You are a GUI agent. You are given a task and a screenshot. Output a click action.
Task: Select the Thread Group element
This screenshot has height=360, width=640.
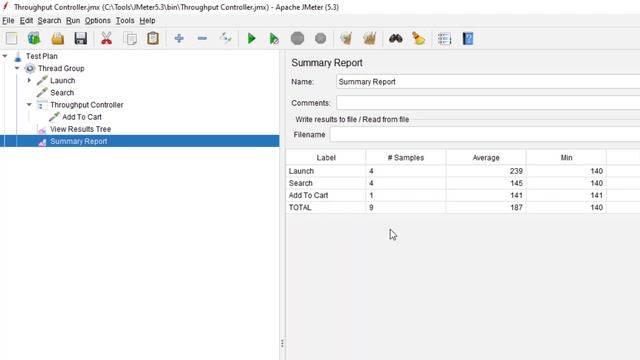(61, 68)
